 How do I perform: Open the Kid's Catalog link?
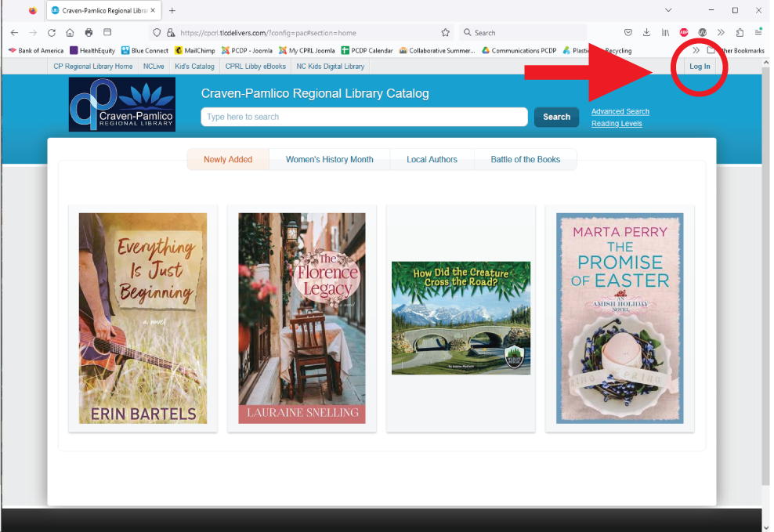(x=194, y=66)
